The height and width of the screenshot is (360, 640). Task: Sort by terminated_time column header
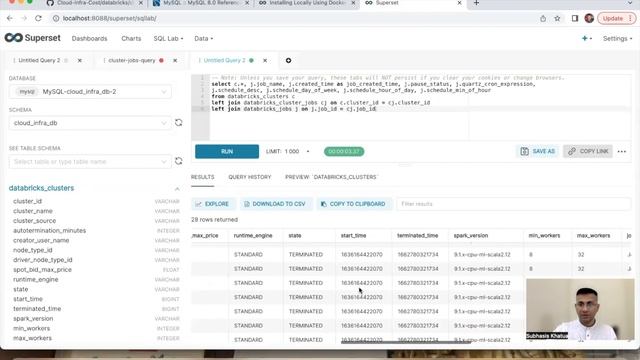click(418, 236)
